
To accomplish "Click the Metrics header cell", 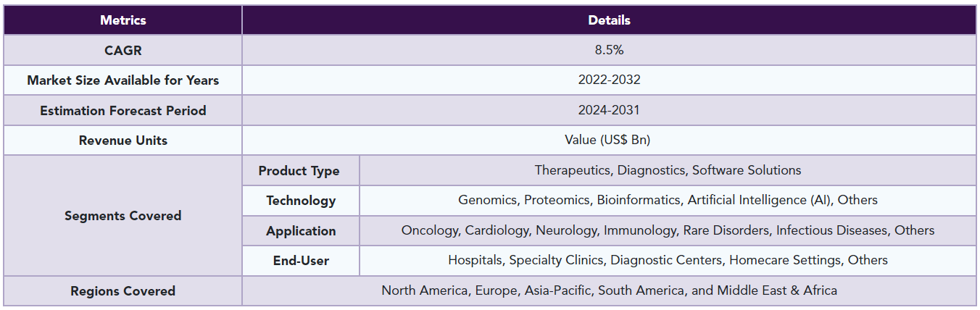I will pos(122,20).
